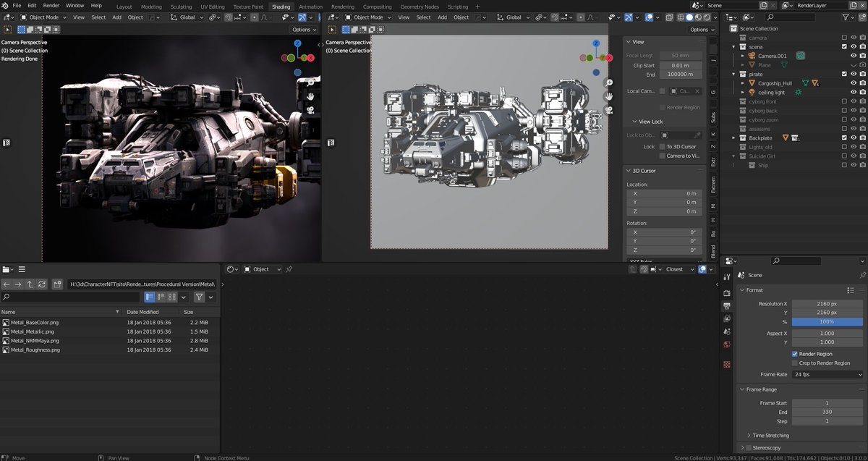Viewport: 868px width, 461px height.
Task: Open the Render menu
Action: pos(51,5)
